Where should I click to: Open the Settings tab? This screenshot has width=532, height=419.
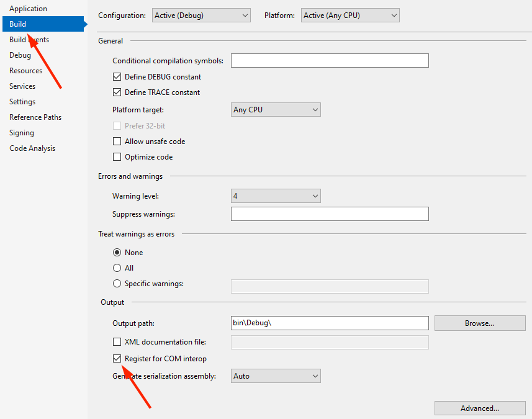tap(22, 102)
